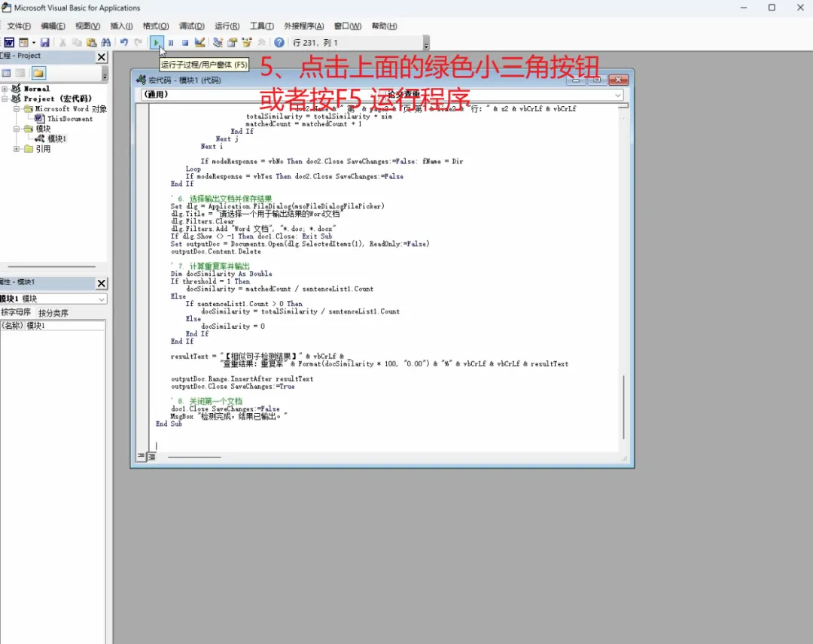The width and height of the screenshot is (813, 644).
Task: Open the Object Browser toolbar icon
Action: point(247,42)
